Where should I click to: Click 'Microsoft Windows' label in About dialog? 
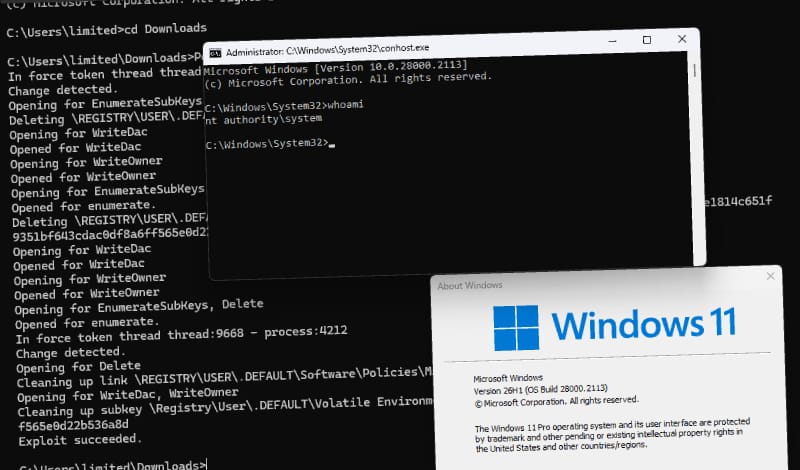pos(508,379)
